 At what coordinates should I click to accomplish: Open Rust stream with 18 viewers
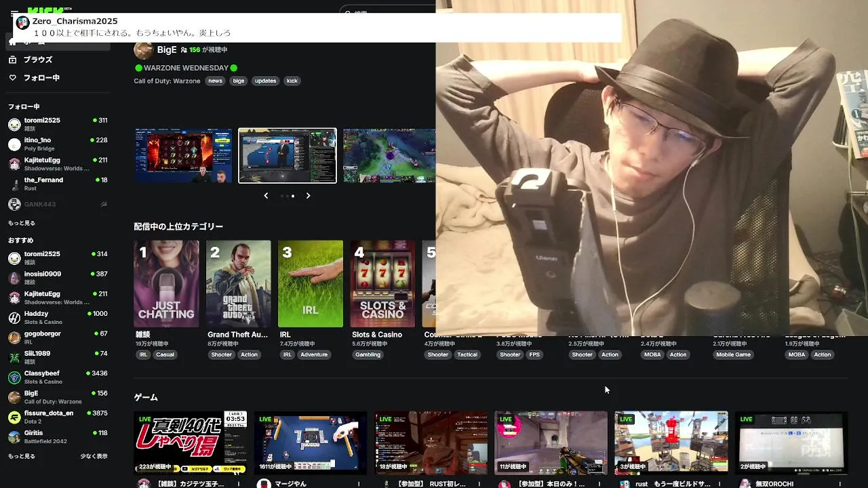point(431,443)
